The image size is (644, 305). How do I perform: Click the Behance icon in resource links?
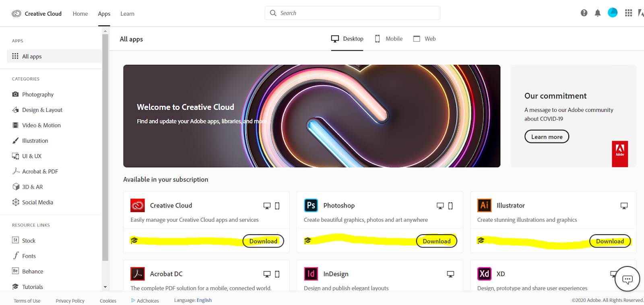[x=15, y=271]
